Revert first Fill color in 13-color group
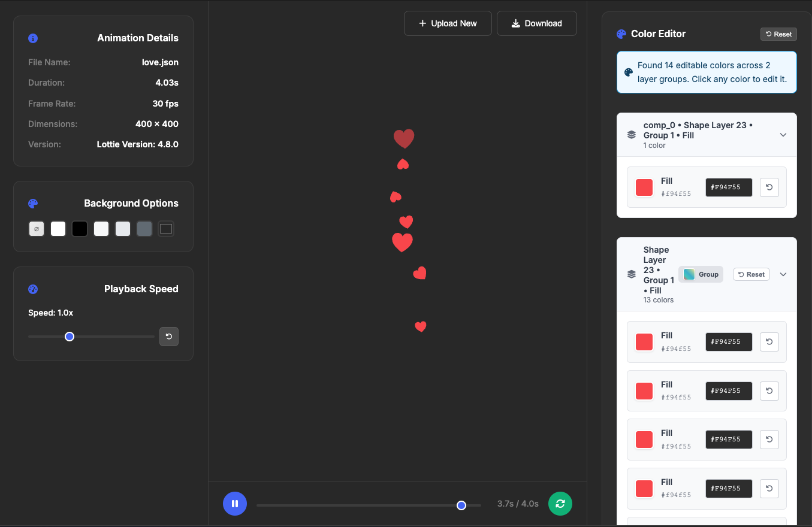812x527 pixels. pos(769,342)
